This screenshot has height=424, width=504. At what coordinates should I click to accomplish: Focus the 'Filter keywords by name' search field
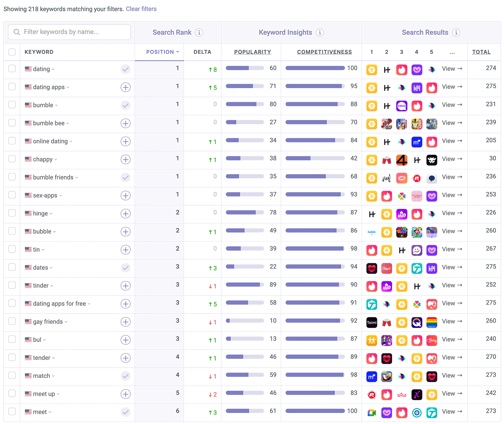(69, 32)
